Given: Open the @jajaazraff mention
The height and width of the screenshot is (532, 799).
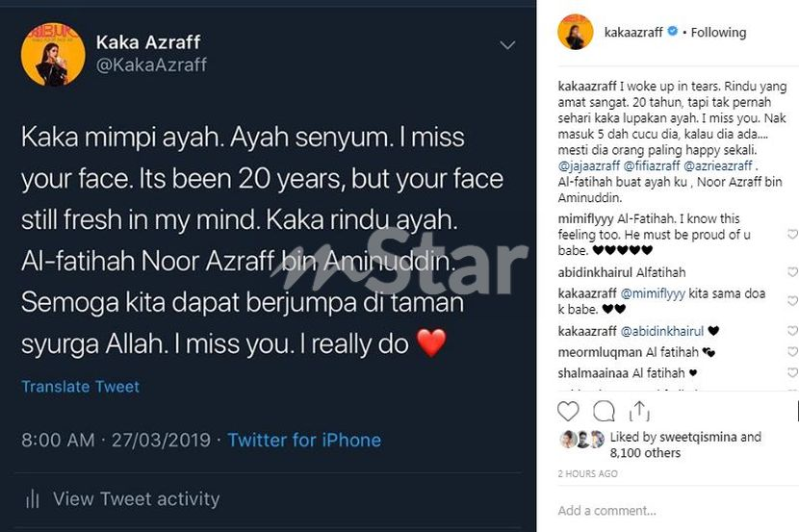Looking at the screenshot, I should point(588,166).
